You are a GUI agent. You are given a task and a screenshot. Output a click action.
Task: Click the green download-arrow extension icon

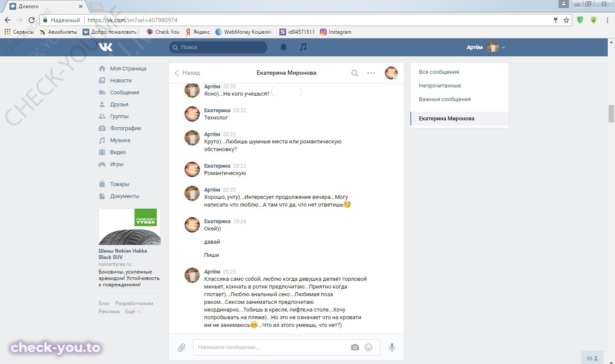(x=593, y=20)
